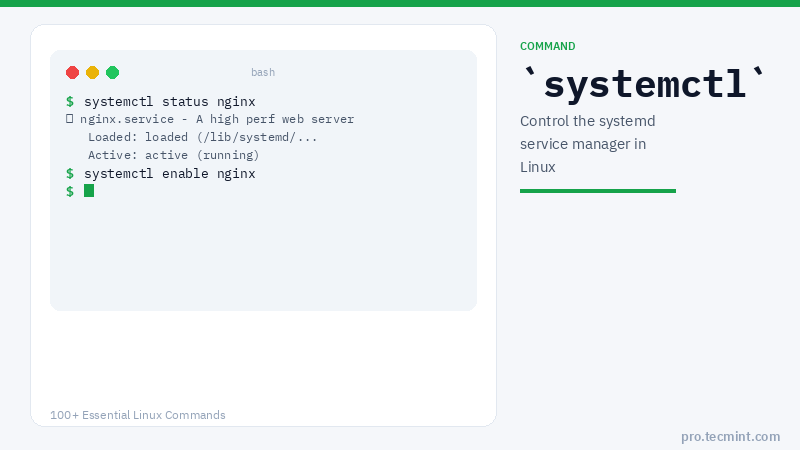Click the yellow minimize dot in terminal
This screenshot has height=450, width=800.
coord(92,72)
